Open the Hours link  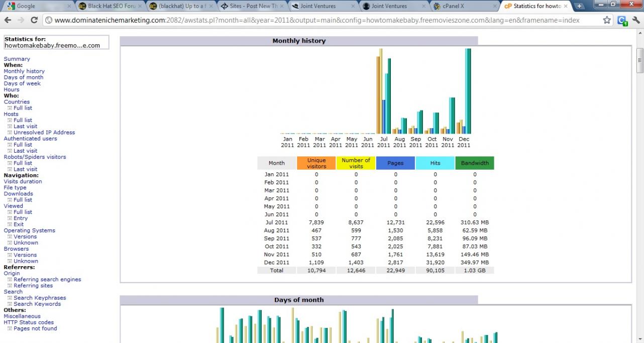12,89
